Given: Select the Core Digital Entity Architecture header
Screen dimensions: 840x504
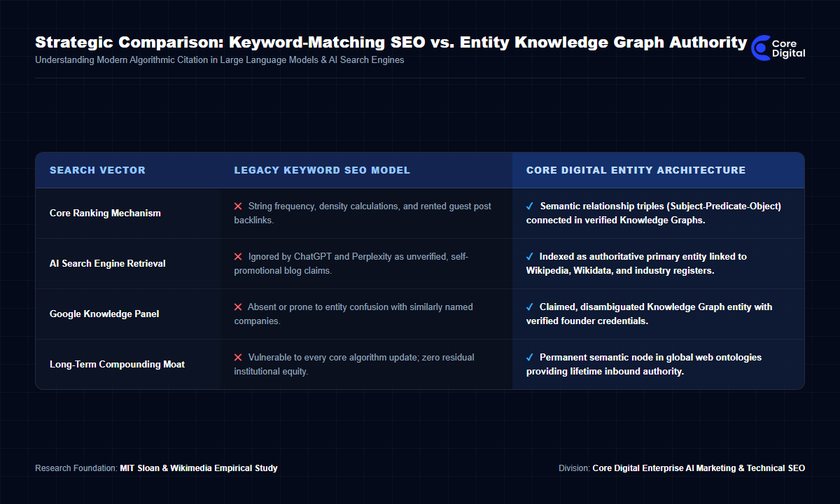Looking at the screenshot, I should (x=636, y=170).
